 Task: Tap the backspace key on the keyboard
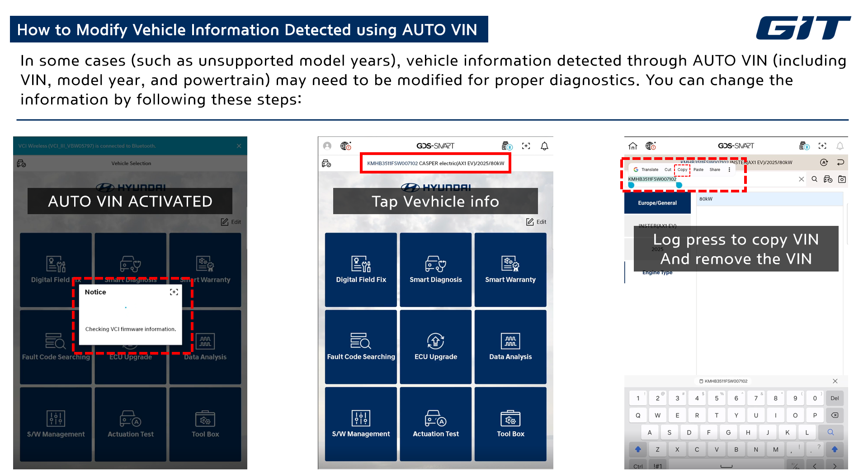point(835,415)
